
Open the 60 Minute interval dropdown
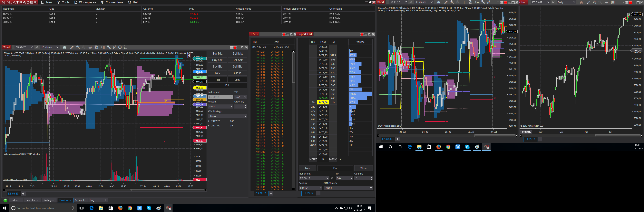point(424,2)
